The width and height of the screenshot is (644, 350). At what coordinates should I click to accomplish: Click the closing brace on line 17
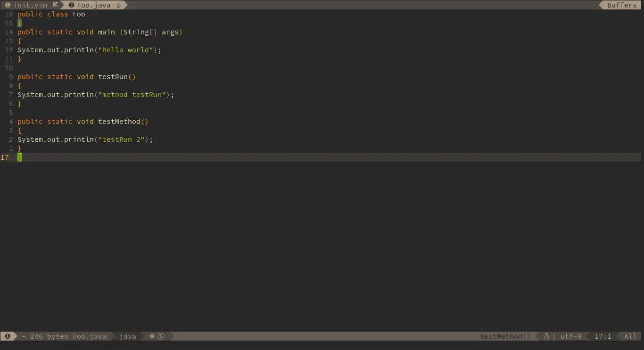pyautogui.click(x=19, y=157)
